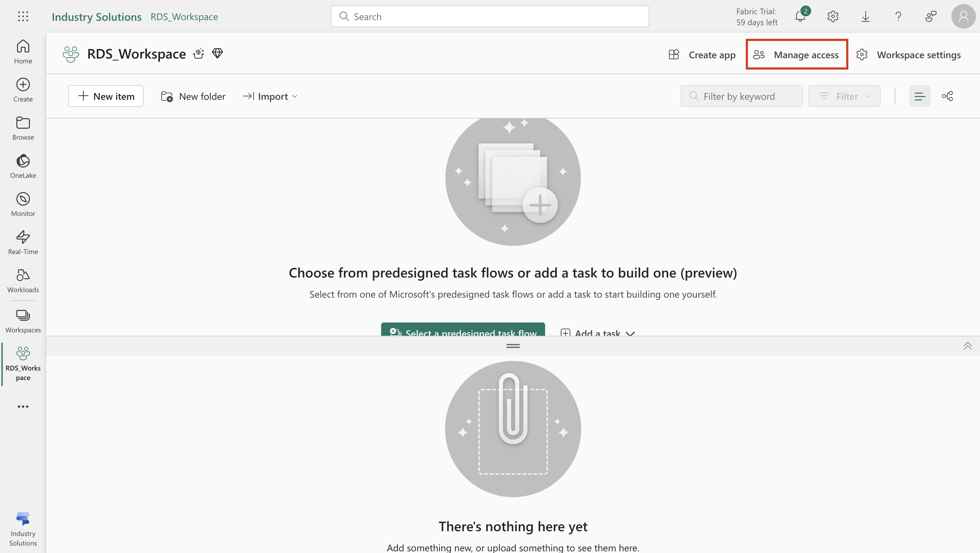Expand the Import dropdown
This screenshot has height=553, width=980.
[x=270, y=96]
